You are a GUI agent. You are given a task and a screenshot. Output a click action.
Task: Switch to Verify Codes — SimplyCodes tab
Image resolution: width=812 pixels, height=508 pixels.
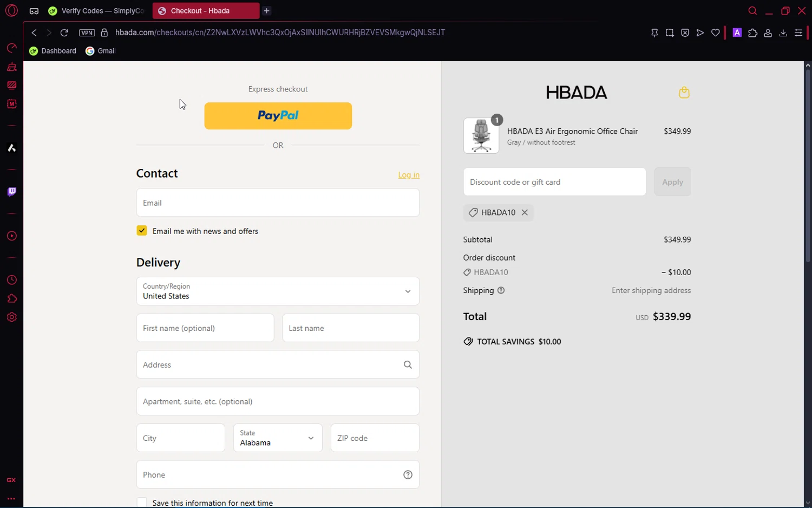[x=97, y=11]
